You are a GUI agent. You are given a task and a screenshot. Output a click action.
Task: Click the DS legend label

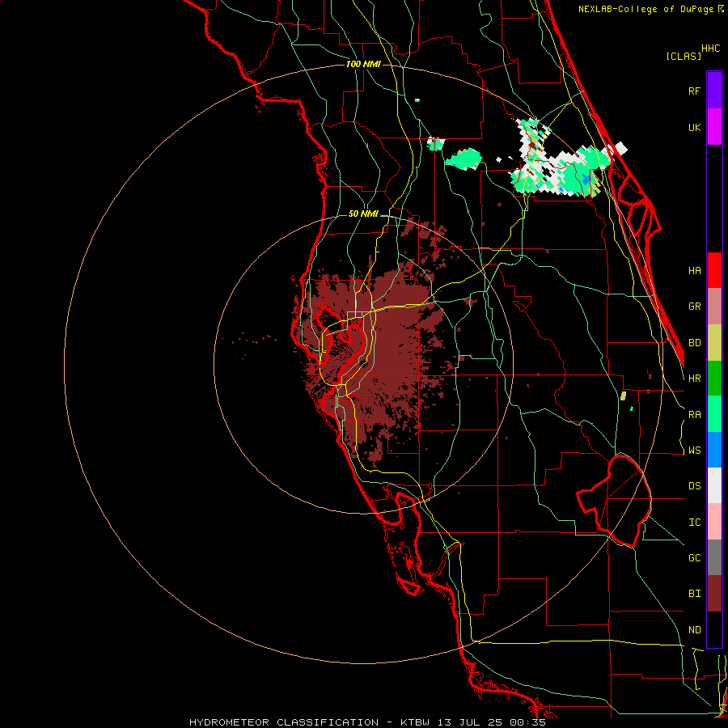pyautogui.click(x=694, y=486)
